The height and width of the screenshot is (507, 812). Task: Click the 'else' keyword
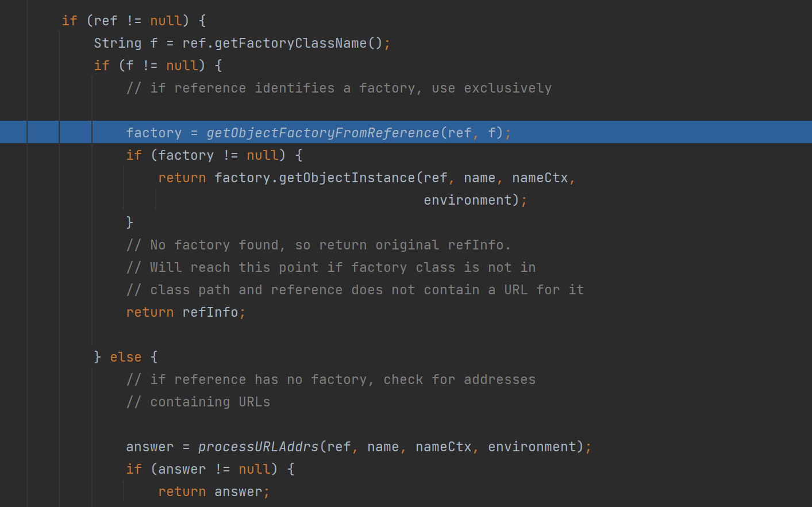125,357
